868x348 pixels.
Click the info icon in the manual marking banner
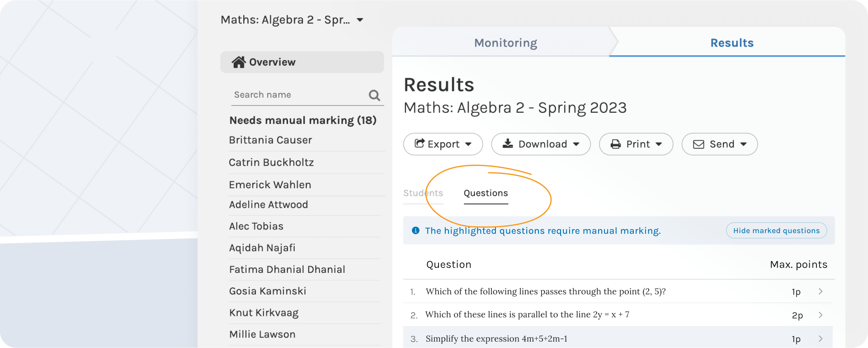click(415, 230)
